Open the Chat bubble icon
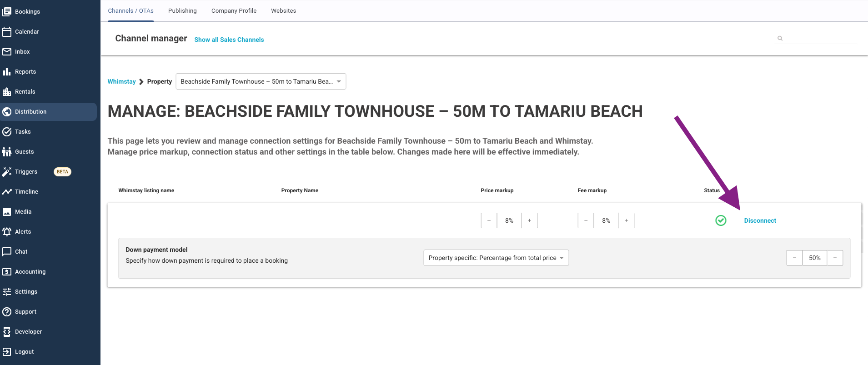The image size is (868, 365). [x=7, y=252]
